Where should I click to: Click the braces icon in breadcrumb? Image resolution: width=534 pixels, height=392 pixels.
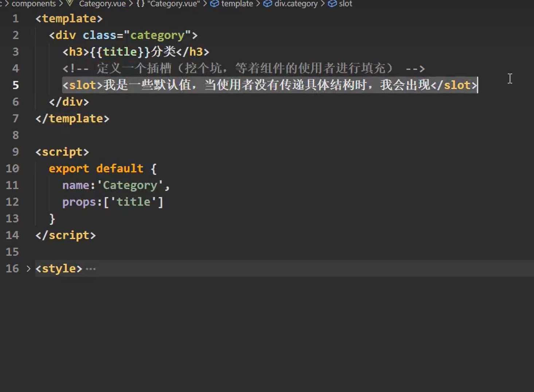(140, 4)
